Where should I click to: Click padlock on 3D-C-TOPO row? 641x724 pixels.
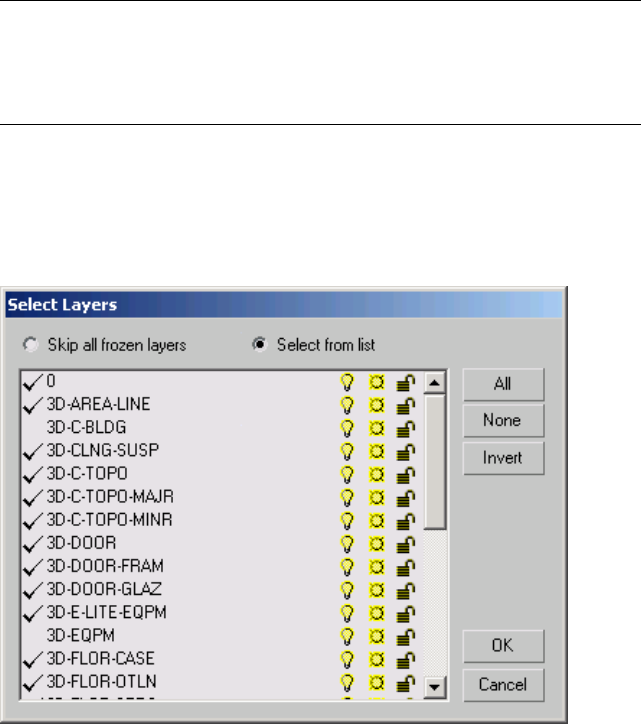pos(405,475)
